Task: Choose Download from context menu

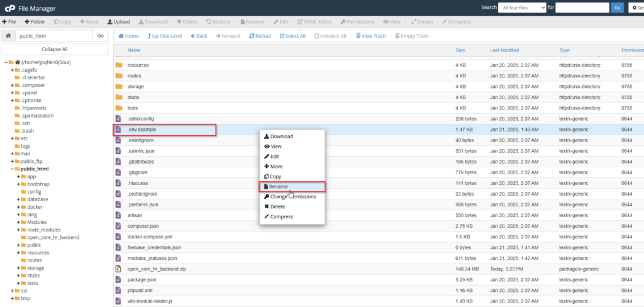Action: tap(292, 137)
